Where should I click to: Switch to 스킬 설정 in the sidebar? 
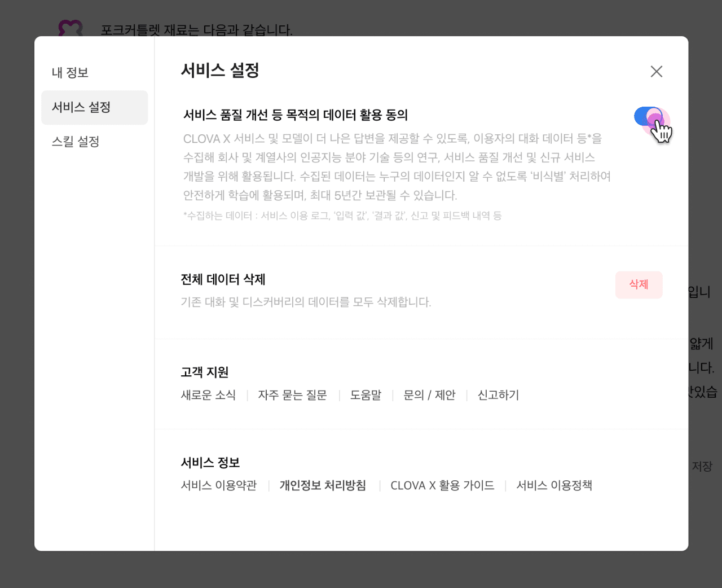(76, 142)
